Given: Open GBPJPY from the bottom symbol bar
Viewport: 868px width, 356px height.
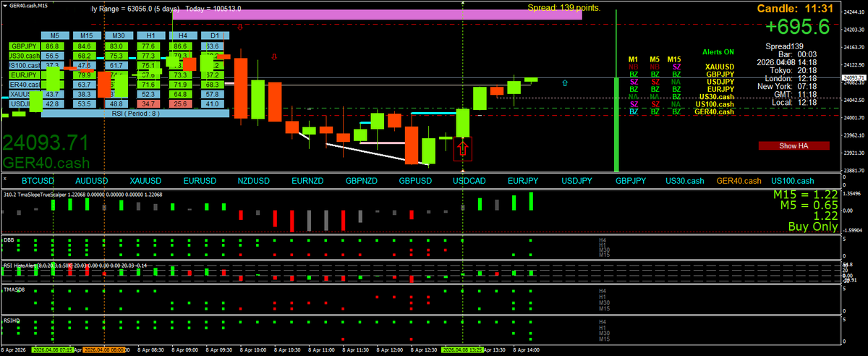Looking at the screenshot, I should click(x=631, y=181).
